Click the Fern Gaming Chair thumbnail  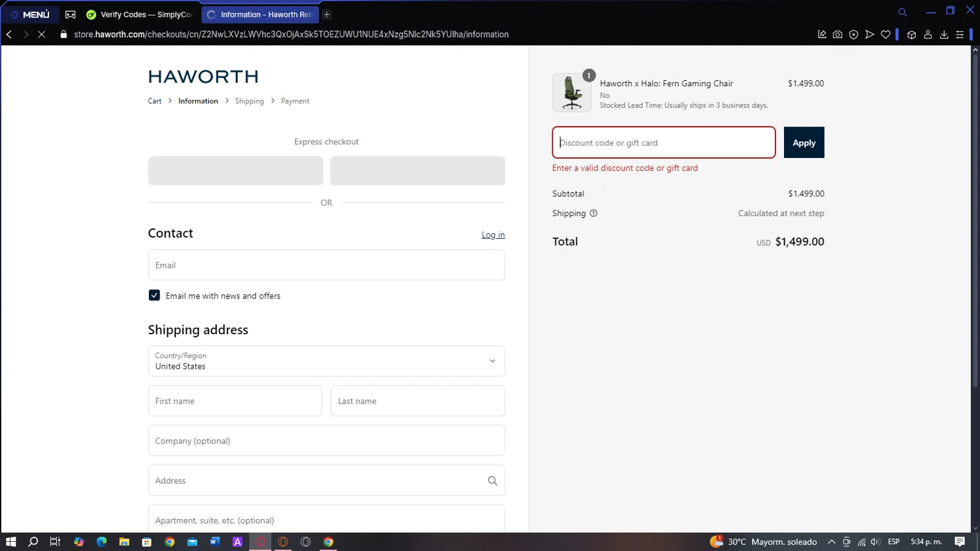coord(572,92)
